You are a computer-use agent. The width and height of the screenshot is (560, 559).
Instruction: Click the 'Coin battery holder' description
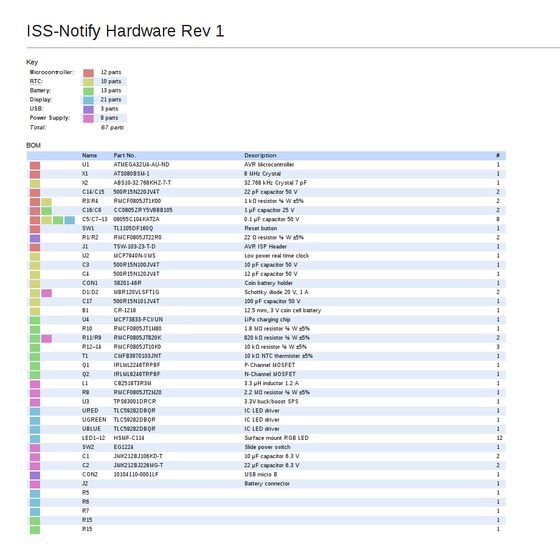pyautogui.click(x=269, y=283)
